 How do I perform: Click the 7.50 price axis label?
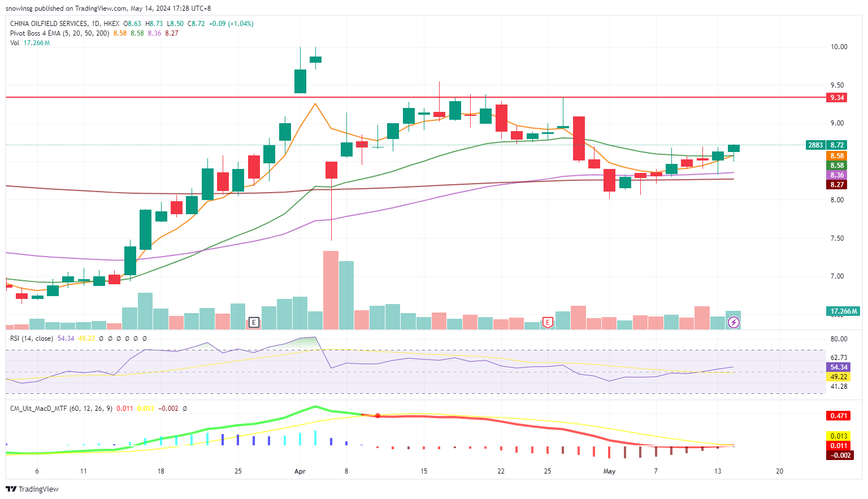(837, 238)
